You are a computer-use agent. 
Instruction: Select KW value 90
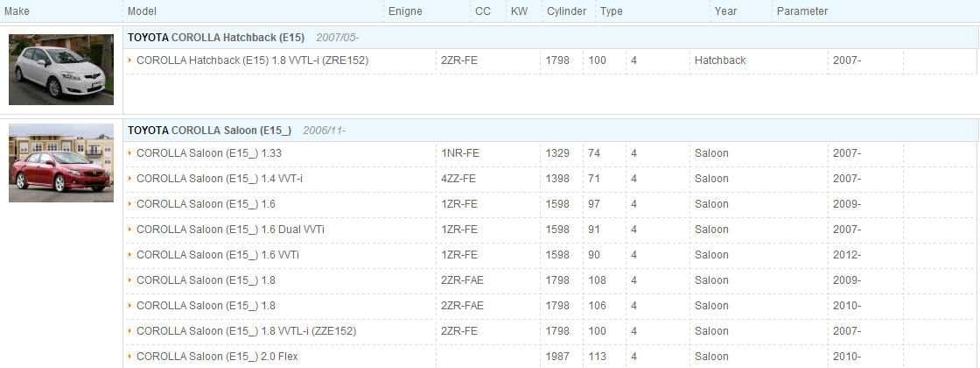[x=594, y=255]
